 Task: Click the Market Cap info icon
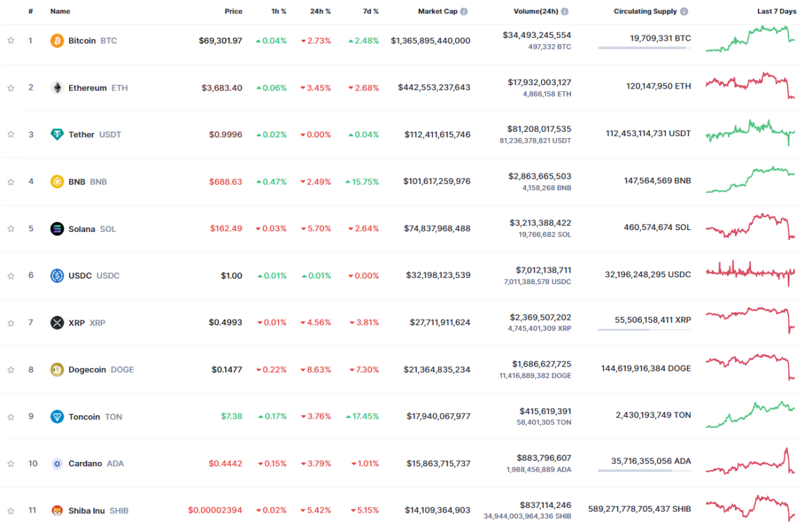[464, 11]
